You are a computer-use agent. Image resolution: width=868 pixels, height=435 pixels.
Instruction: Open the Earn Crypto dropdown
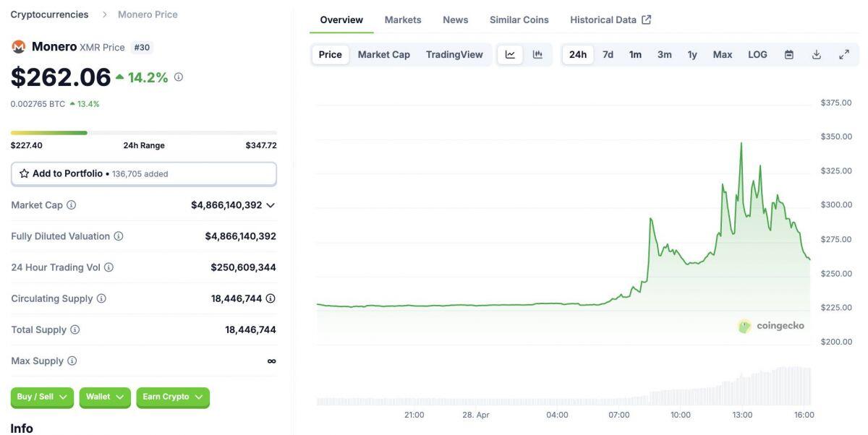click(173, 397)
